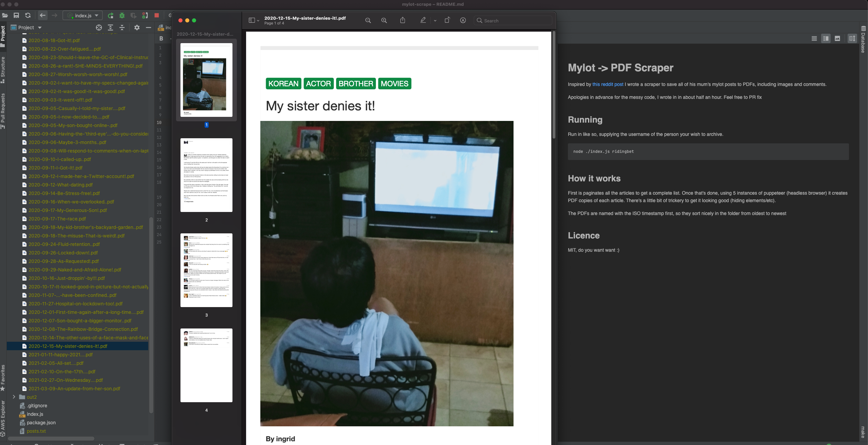Click the Rotate icon in Preview toolbar
The width and height of the screenshot is (868, 445).
(x=447, y=20)
